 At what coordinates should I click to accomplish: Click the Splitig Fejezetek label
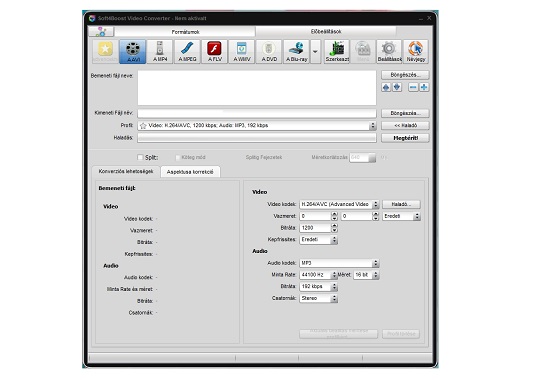click(x=264, y=158)
